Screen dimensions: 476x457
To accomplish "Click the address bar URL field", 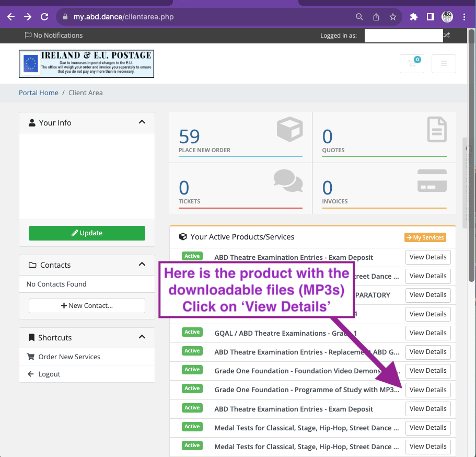I will [x=209, y=17].
